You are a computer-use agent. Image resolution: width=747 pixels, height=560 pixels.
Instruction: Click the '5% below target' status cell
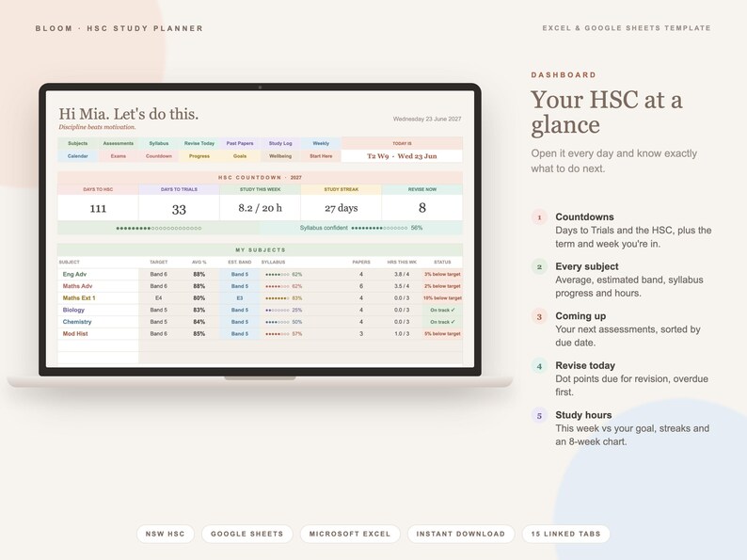442,334
